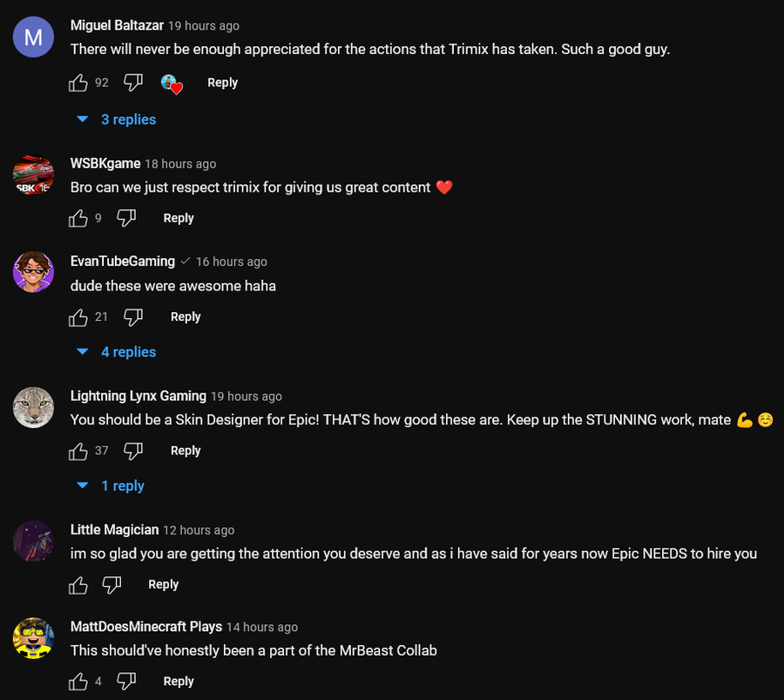Toggle like on EvanTubeGaming's comment
Screen dimensions: 784x700
[x=78, y=317]
